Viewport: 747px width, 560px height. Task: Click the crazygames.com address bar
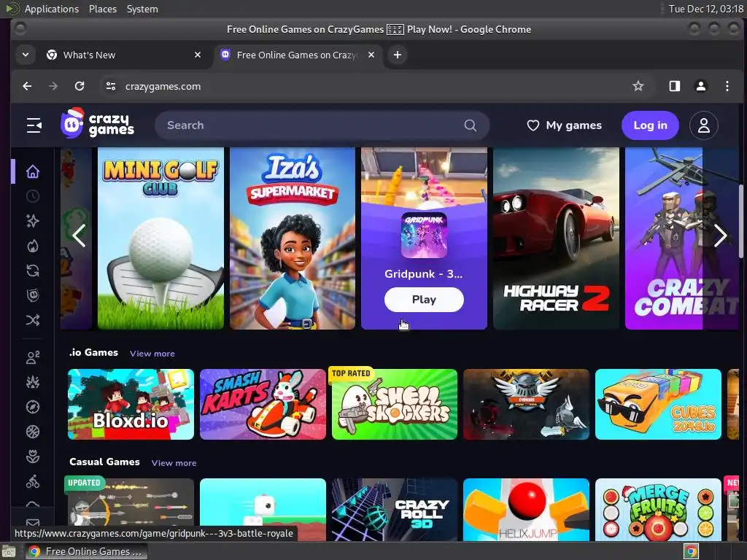(x=163, y=86)
